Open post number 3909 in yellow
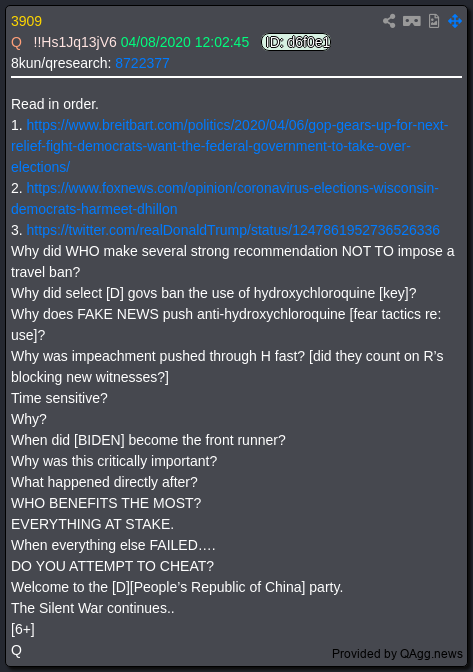 click(27, 21)
